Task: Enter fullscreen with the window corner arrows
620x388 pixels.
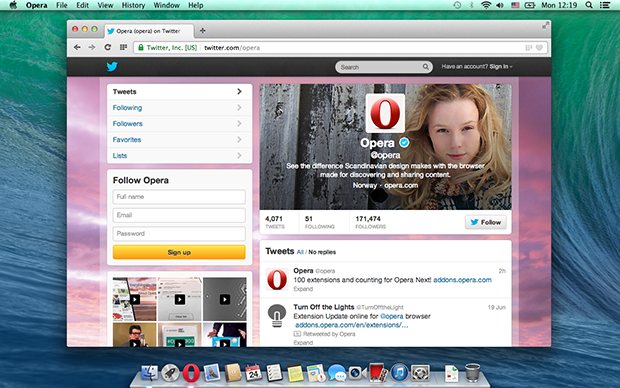Action: (x=545, y=26)
